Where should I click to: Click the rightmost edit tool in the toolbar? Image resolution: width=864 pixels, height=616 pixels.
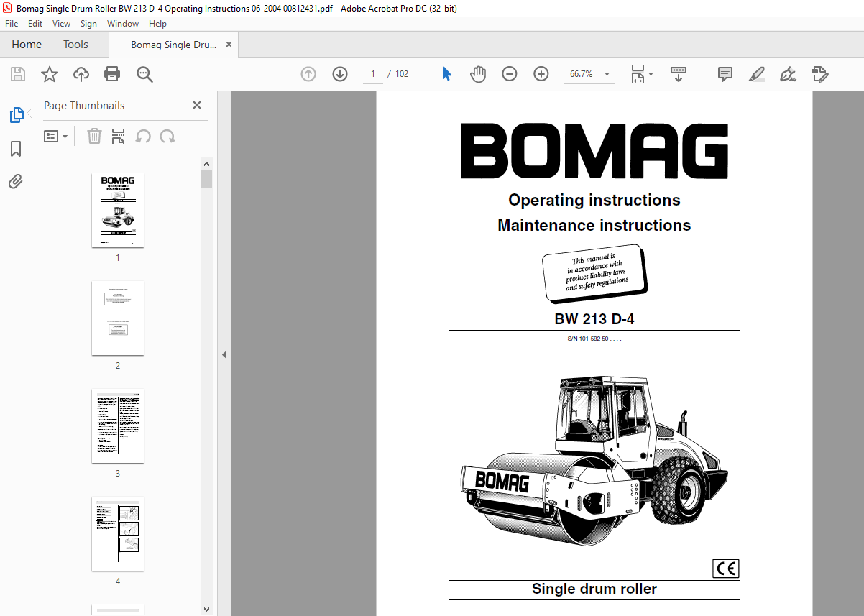click(x=820, y=74)
